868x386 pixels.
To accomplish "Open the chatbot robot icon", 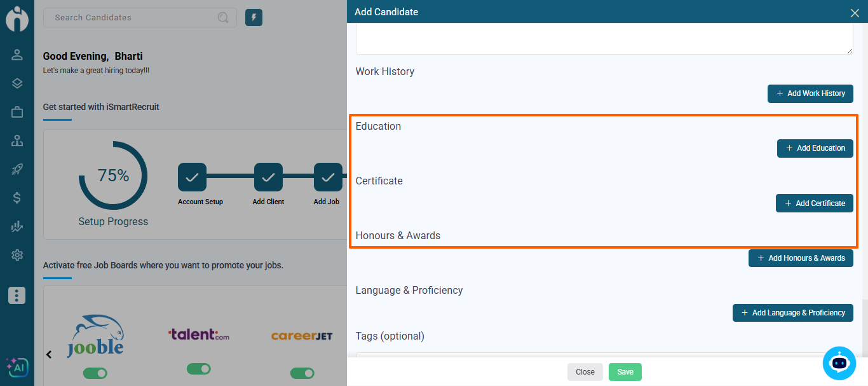I will (x=839, y=363).
